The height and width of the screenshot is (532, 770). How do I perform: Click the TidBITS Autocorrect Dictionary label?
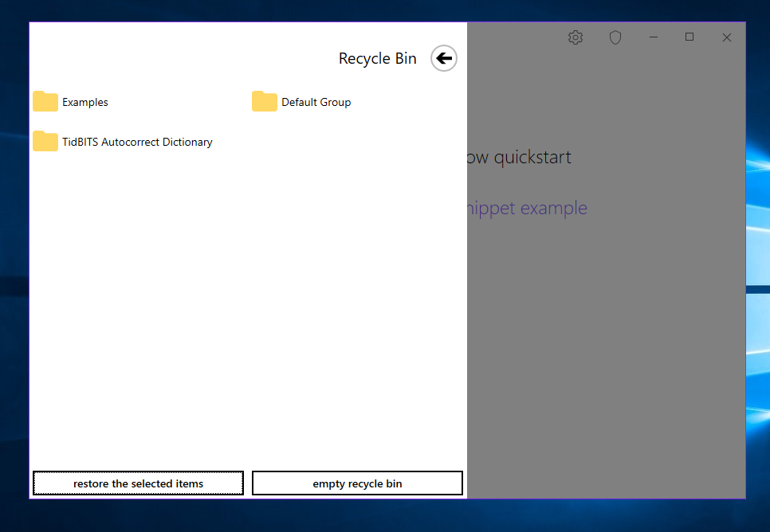137,142
